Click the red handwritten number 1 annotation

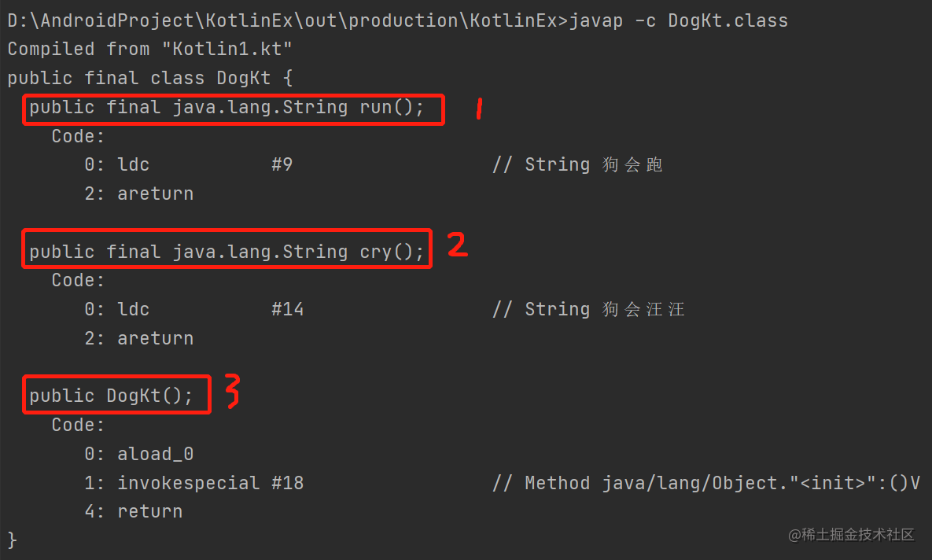479,109
